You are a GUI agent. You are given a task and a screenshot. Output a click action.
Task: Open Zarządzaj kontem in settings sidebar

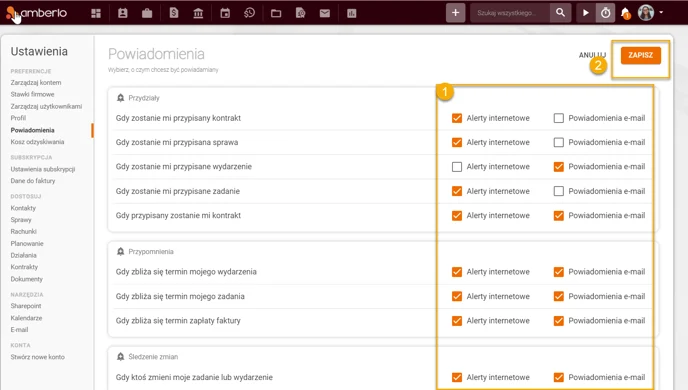36,82
